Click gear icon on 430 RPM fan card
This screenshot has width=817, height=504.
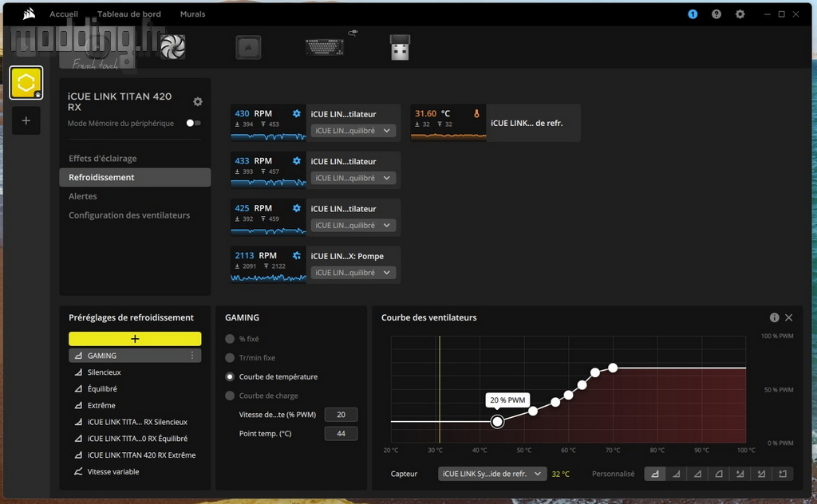click(297, 113)
